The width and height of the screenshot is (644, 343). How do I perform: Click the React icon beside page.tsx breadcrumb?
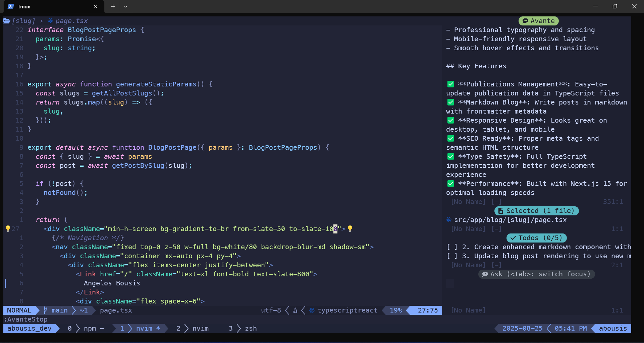(x=50, y=21)
